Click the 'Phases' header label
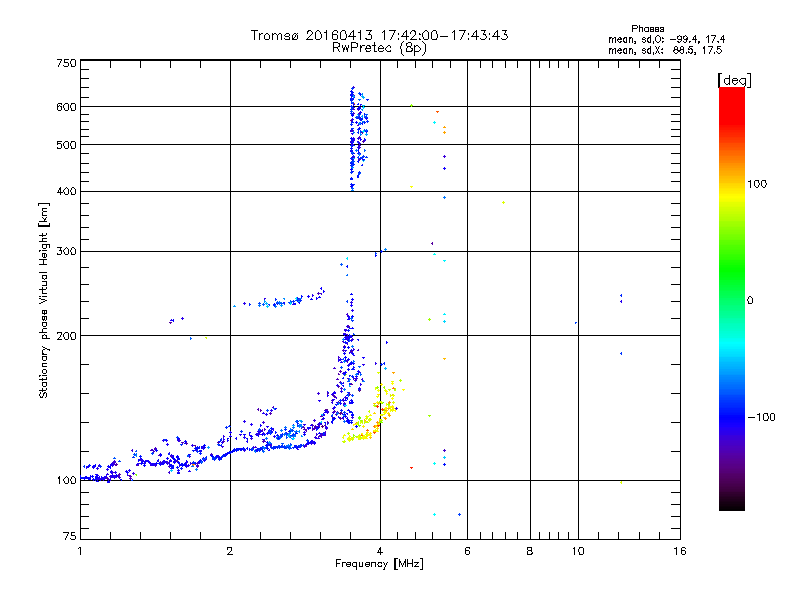Screen dimensions: 800x600 (x=647, y=29)
